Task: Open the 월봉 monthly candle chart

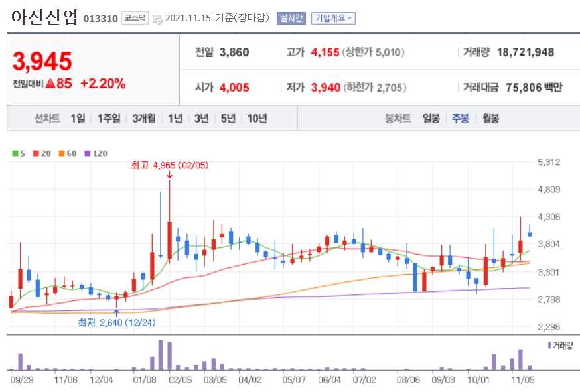Action: [x=490, y=119]
